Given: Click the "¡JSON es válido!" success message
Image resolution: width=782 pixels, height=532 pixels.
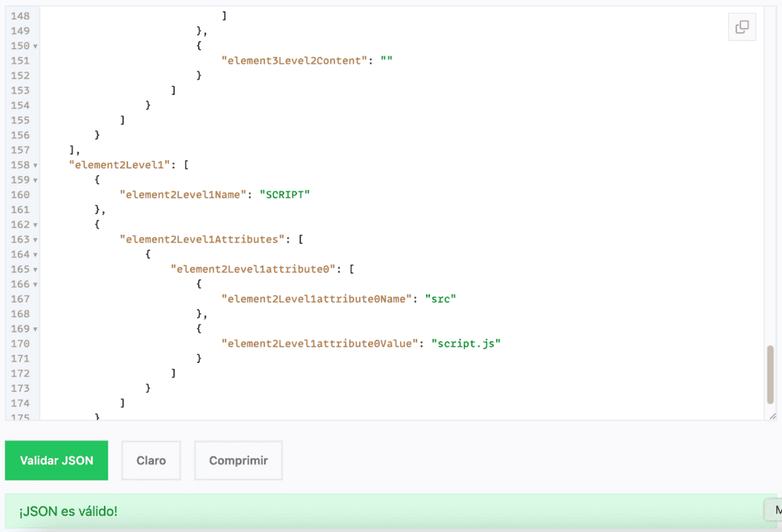Looking at the screenshot, I should [x=69, y=511].
